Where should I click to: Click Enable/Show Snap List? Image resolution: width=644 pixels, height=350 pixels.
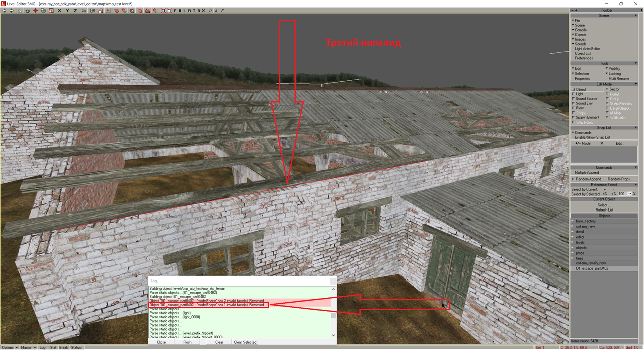click(592, 137)
